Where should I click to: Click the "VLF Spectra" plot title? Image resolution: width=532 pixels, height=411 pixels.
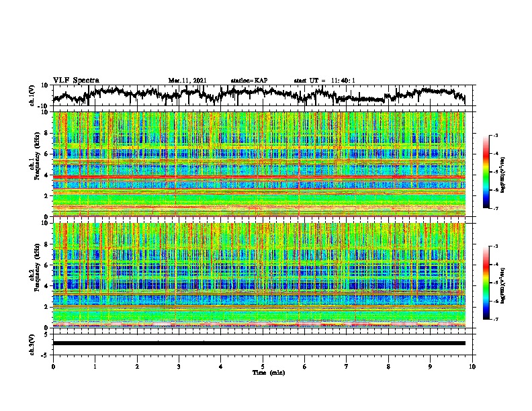[76, 81]
